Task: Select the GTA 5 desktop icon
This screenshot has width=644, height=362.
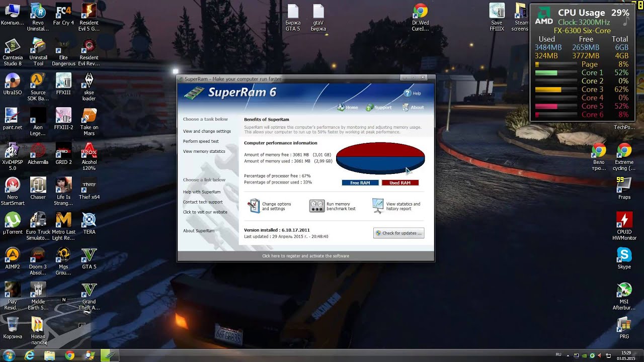Action: (89, 258)
